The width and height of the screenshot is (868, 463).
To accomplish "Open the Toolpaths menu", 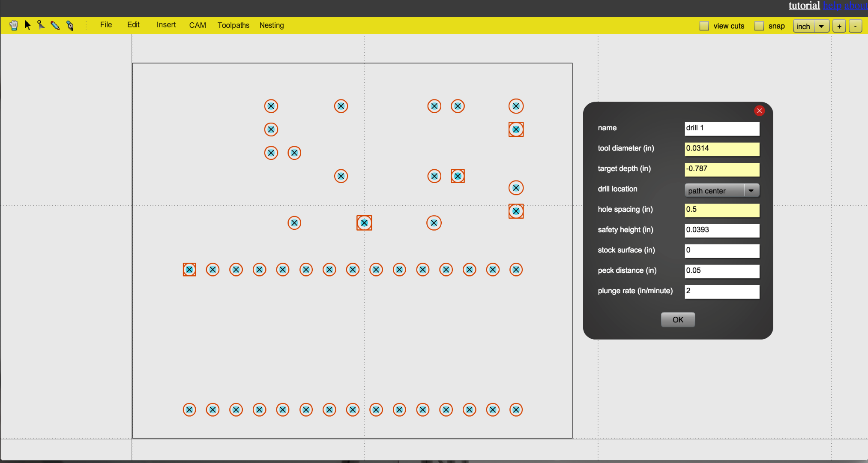I will 233,25.
